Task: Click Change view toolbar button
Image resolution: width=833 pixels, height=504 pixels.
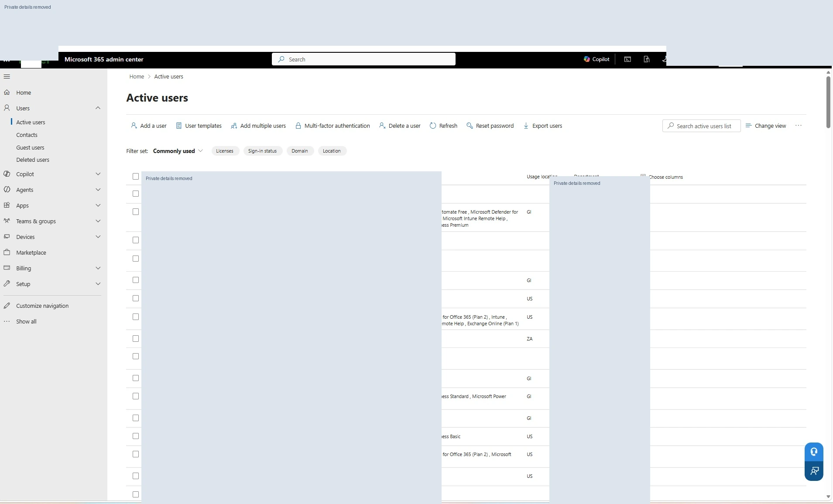Action: click(x=766, y=126)
